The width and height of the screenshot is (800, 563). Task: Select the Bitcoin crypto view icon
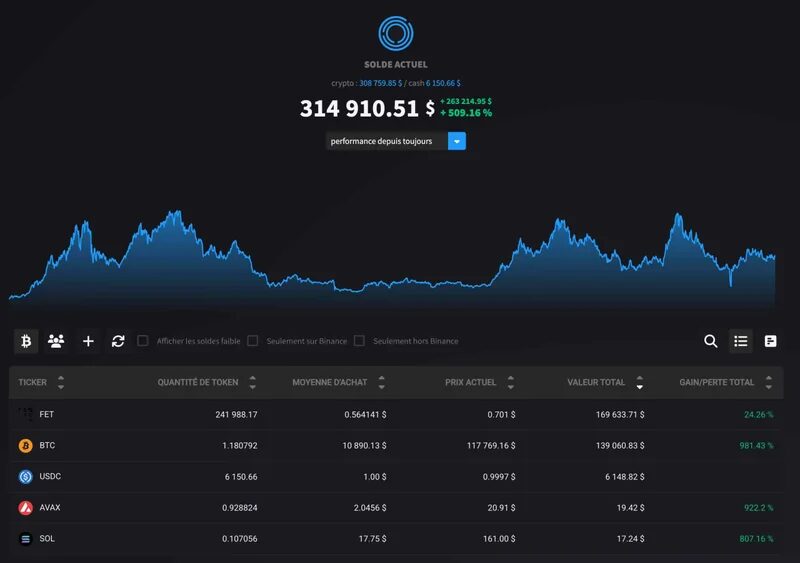click(26, 341)
